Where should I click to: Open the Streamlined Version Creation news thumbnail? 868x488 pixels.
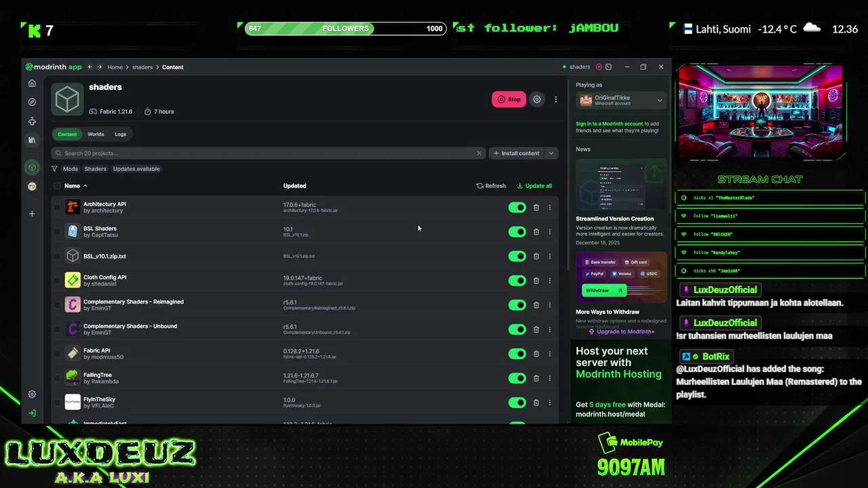[621, 185]
